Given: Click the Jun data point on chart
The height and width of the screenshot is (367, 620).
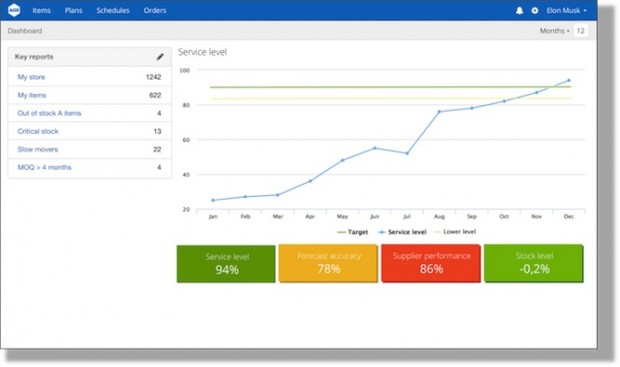Looking at the screenshot, I should coord(375,148).
